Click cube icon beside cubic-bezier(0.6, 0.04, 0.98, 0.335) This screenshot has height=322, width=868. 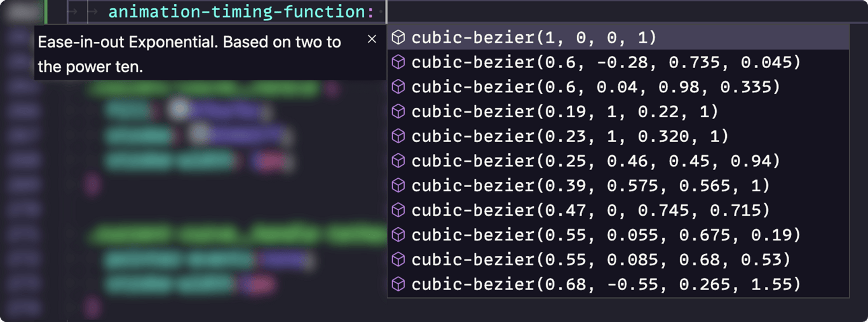(398, 87)
